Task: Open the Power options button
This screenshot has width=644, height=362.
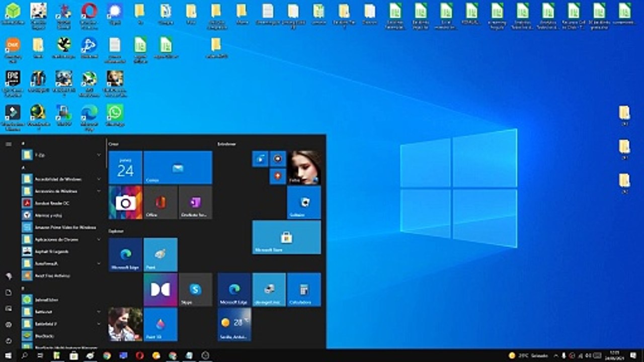Action: (x=8, y=341)
